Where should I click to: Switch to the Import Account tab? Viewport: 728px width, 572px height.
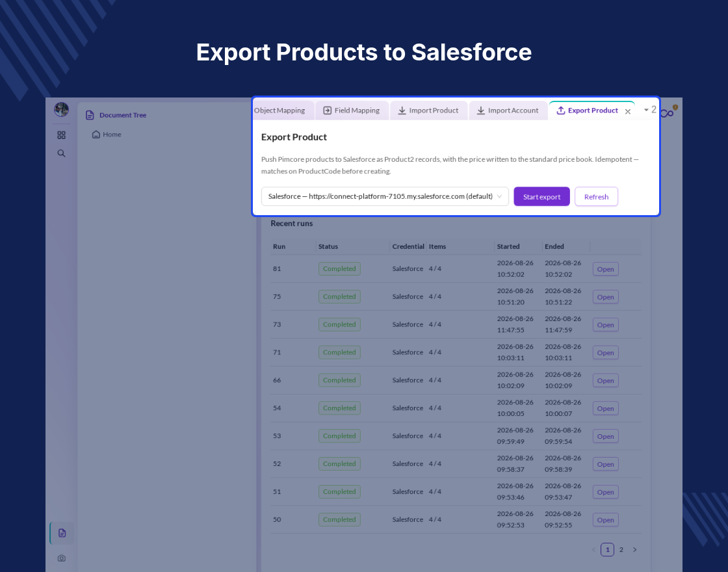tap(508, 110)
